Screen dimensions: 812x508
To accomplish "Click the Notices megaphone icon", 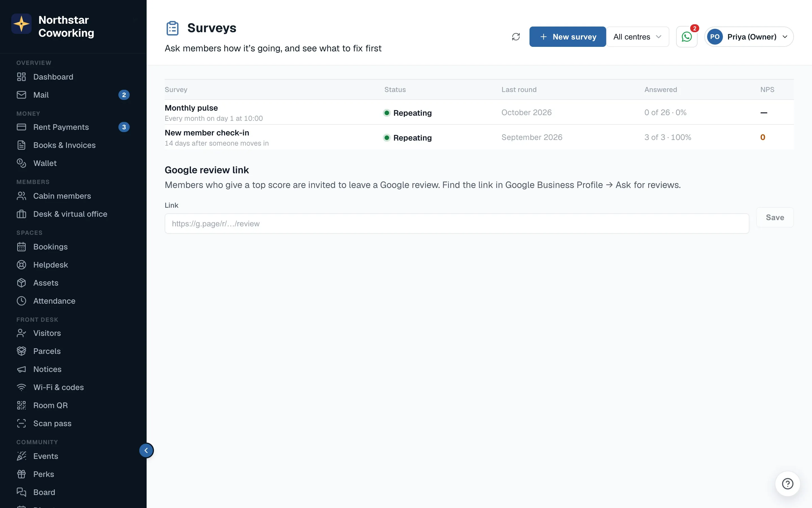I will coord(21,369).
